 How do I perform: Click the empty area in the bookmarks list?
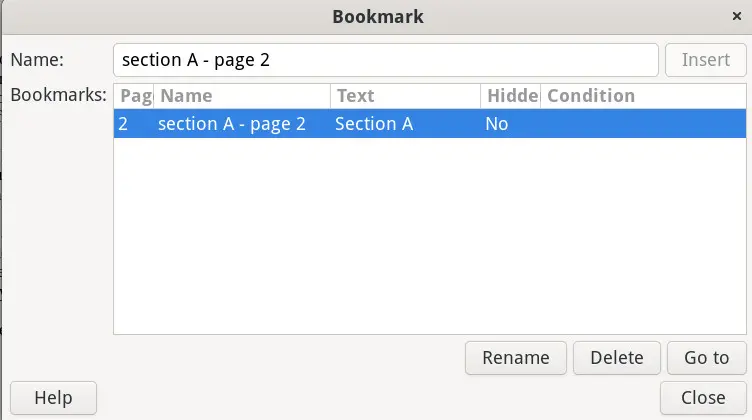coord(430,240)
